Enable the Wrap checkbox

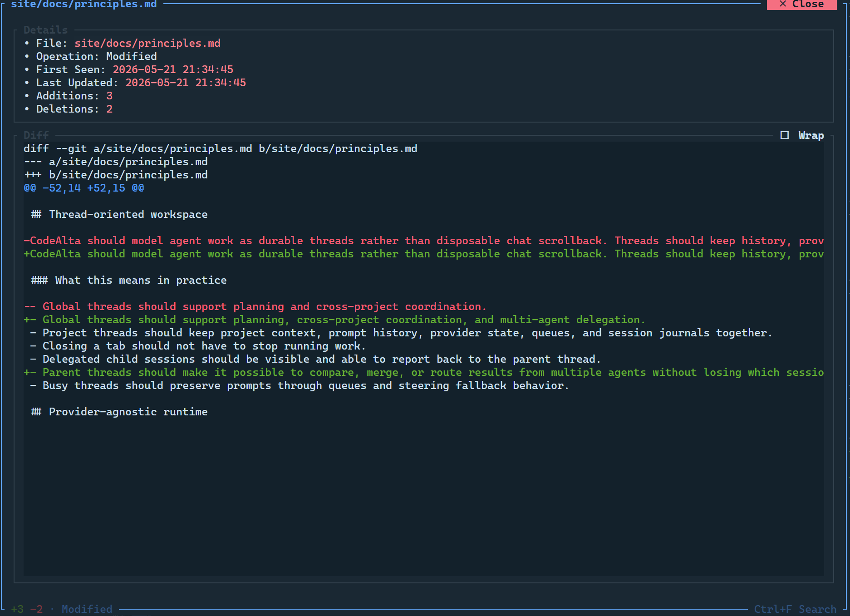[x=785, y=135]
